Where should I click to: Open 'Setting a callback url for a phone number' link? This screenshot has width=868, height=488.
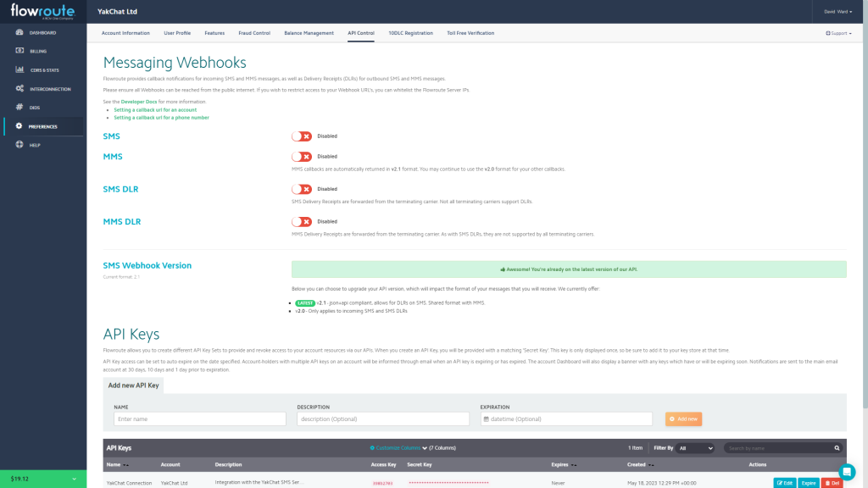click(x=161, y=117)
